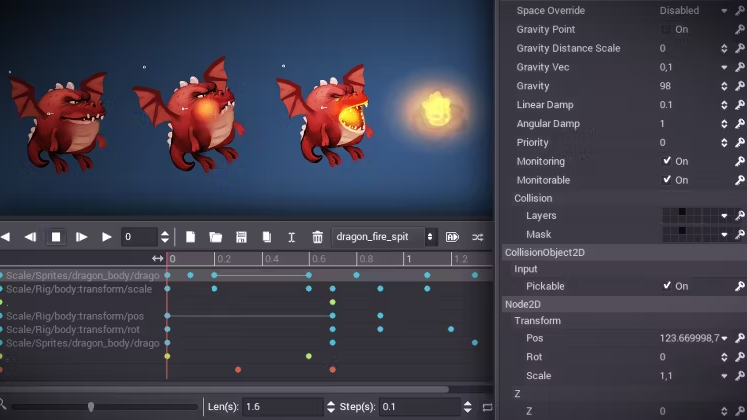Add keyframe for Gravity property key icon
The image size is (747, 420).
(740, 86)
